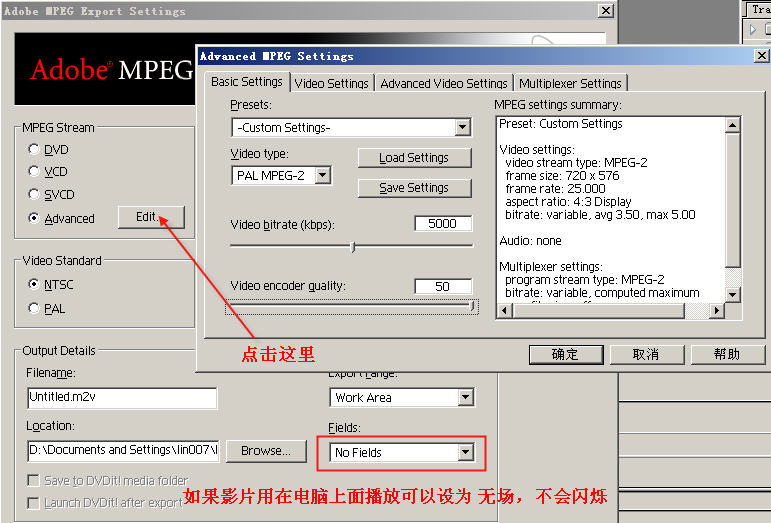Click Load Settings button
Image resolution: width=771 pixels, height=523 pixels.
click(x=414, y=158)
